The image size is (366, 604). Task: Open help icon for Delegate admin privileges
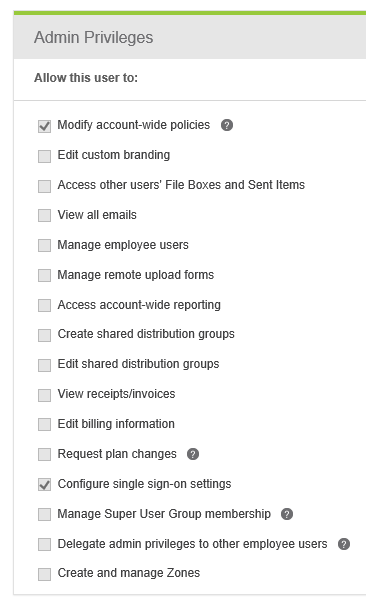point(344,544)
